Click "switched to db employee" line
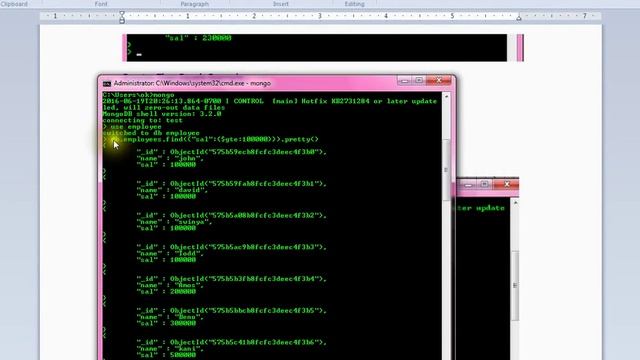Image resolution: width=640 pixels, height=360 pixels. click(x=151, y=133)
